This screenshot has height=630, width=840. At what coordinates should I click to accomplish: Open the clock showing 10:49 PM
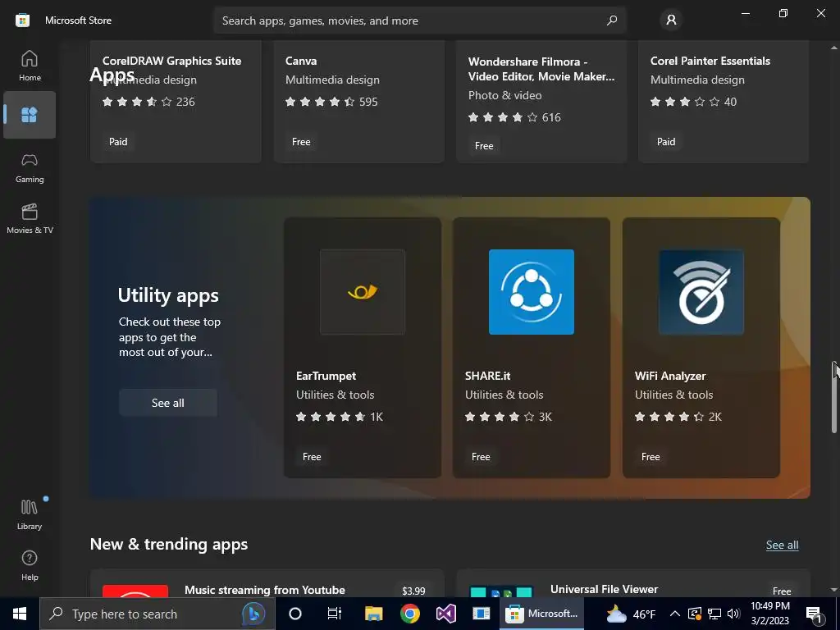[x=769, y=614]
